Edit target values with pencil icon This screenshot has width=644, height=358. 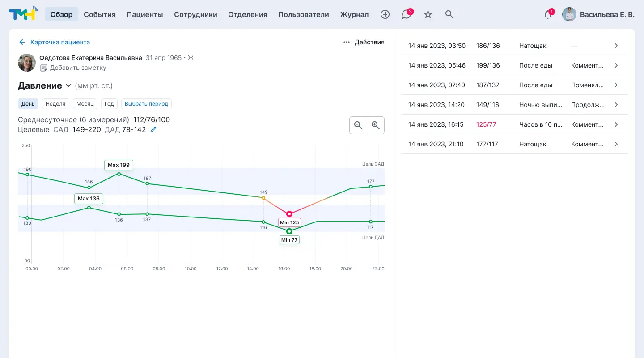(153, 129)
